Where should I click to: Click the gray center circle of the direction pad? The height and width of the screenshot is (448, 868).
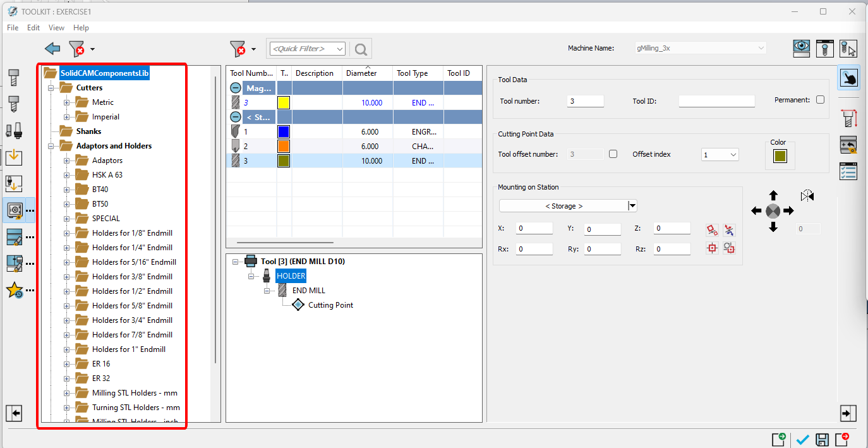773,211
